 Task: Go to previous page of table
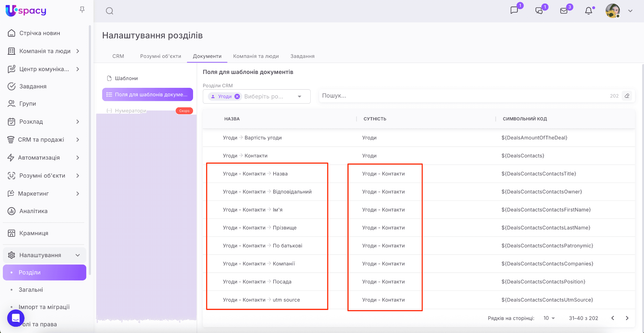click(613, 318)
